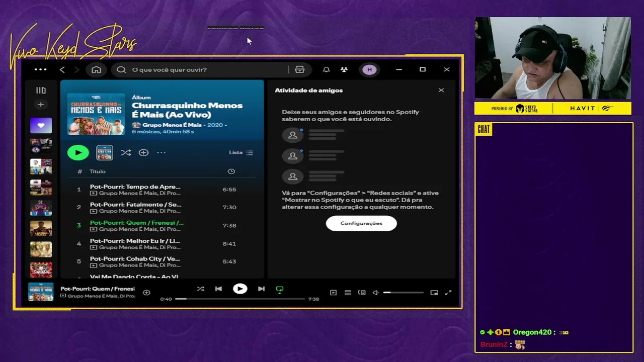Skip to the previous track
Screen dimensions: 644x362
[218, 289]
